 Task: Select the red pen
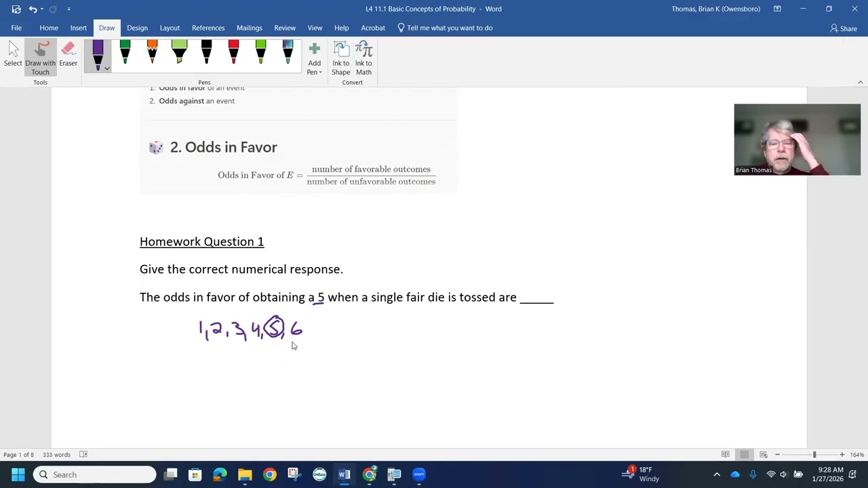point(233,53)
